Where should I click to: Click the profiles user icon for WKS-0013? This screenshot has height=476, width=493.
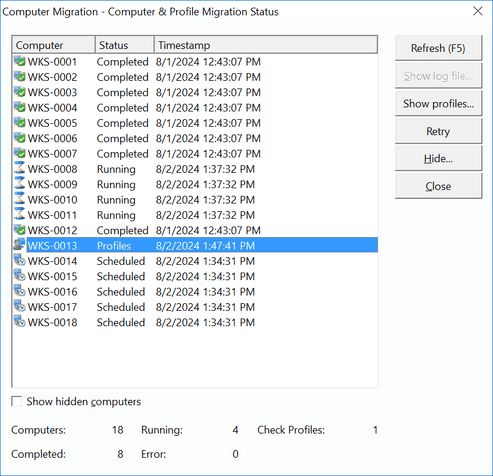point(19,245)
